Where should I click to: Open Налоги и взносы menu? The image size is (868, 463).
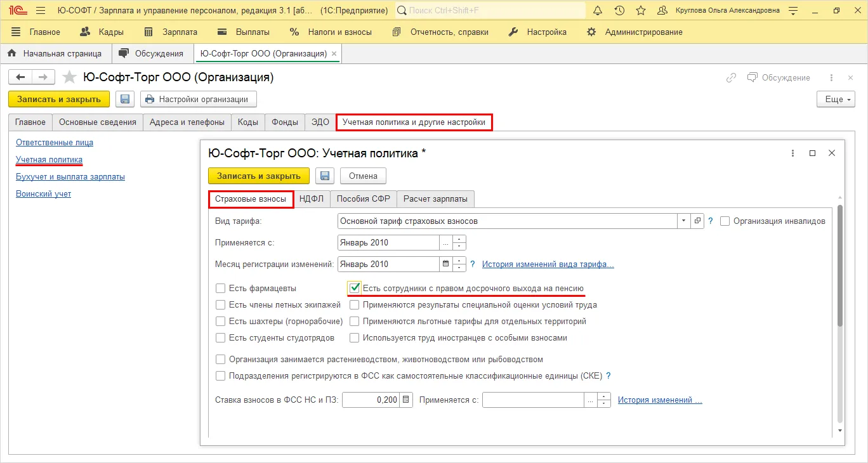point(331,32)
